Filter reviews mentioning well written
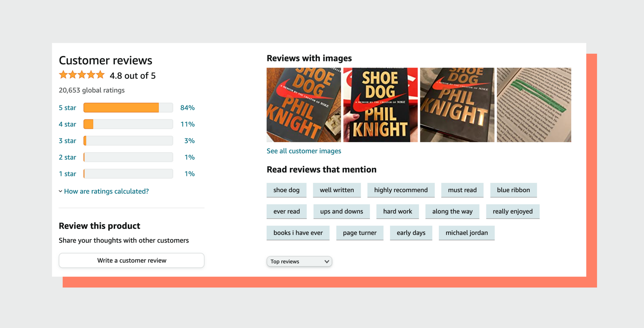The image size is (644, 328). (337, 190)
